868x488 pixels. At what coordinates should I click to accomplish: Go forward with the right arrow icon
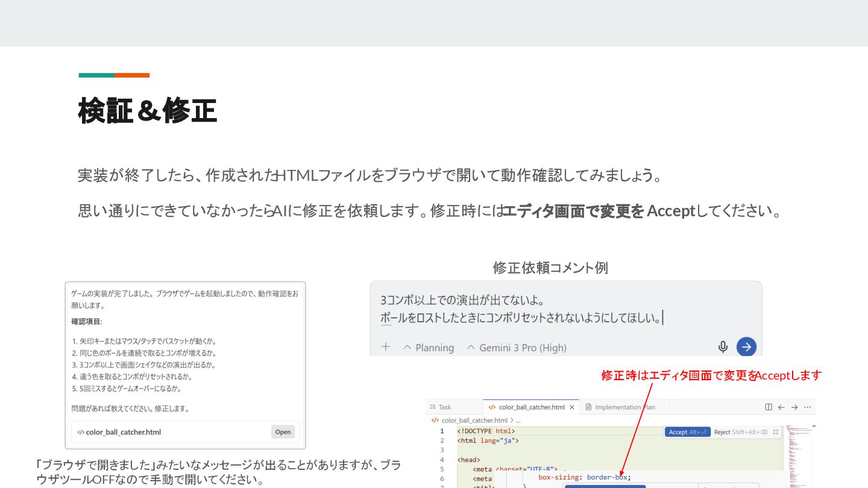pyautogui.click(x=794, y=407)
